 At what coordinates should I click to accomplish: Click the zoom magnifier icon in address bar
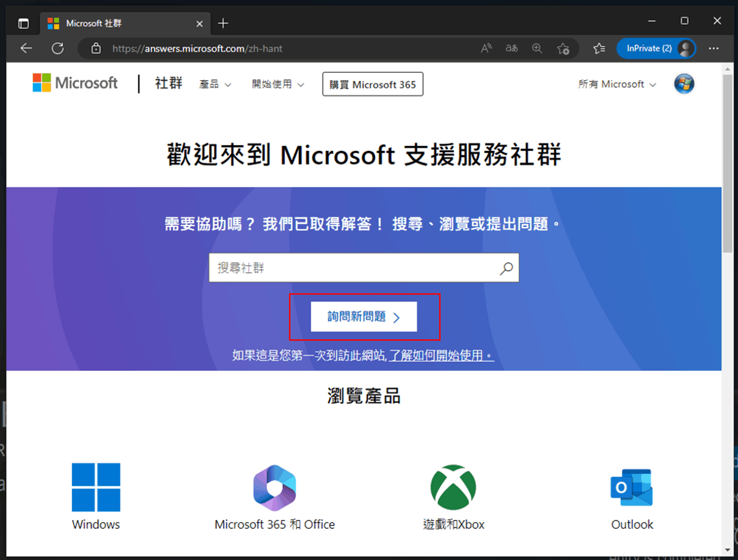537,48
